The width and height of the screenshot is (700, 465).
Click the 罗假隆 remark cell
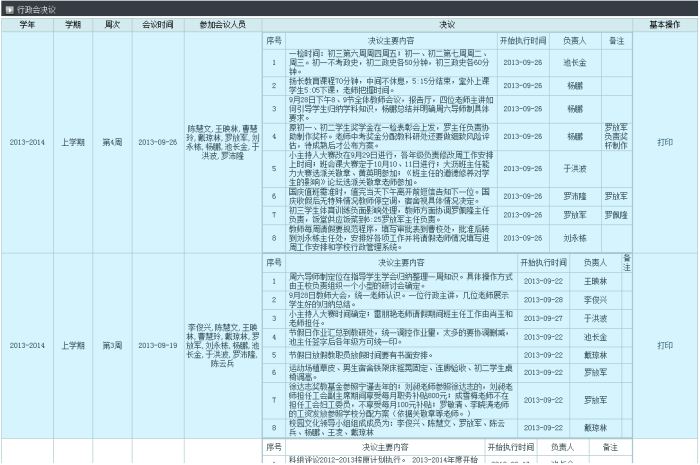tap(616, 215)
